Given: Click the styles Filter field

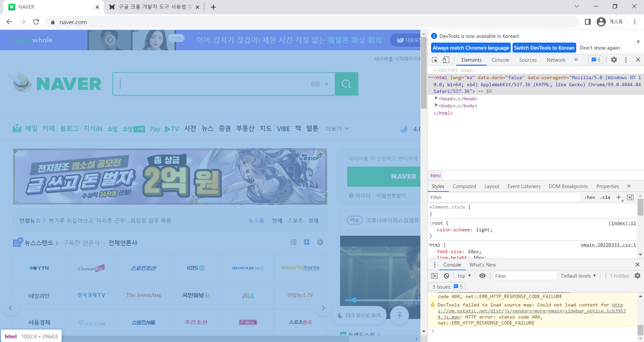Looking at the screenshot, I should [x=504, y=197].
